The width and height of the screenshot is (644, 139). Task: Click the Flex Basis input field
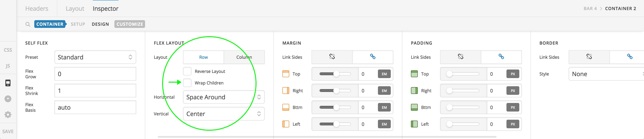coord(95,107)
